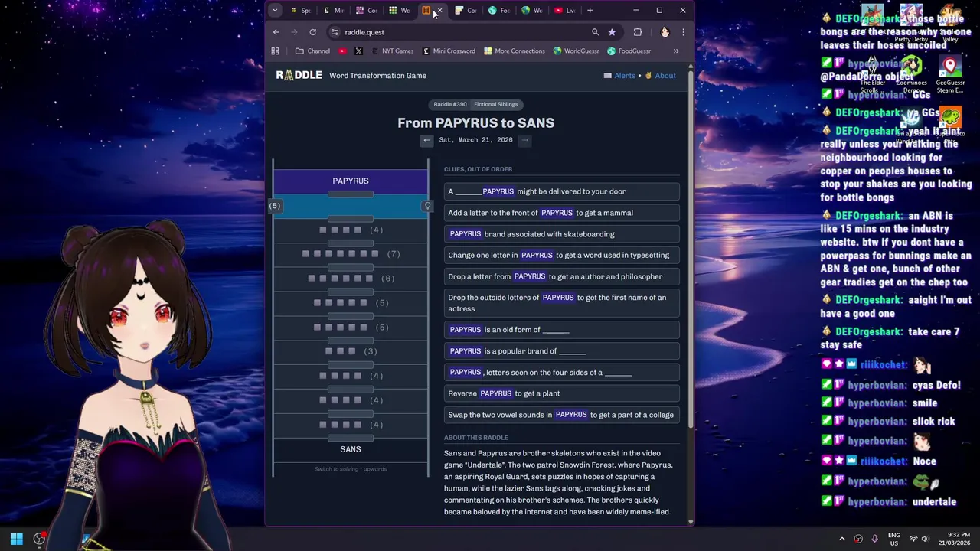The width and height of the screenshot is (980, 551).
Task: Open the X bookmark icon
Action: pos(358,51)
